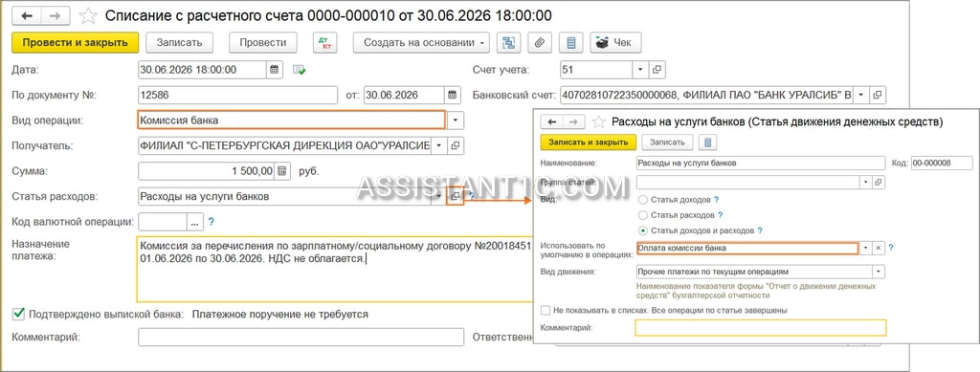Expand the Использовать по умолчанию dropdown arrow

[x=865, y=248]
